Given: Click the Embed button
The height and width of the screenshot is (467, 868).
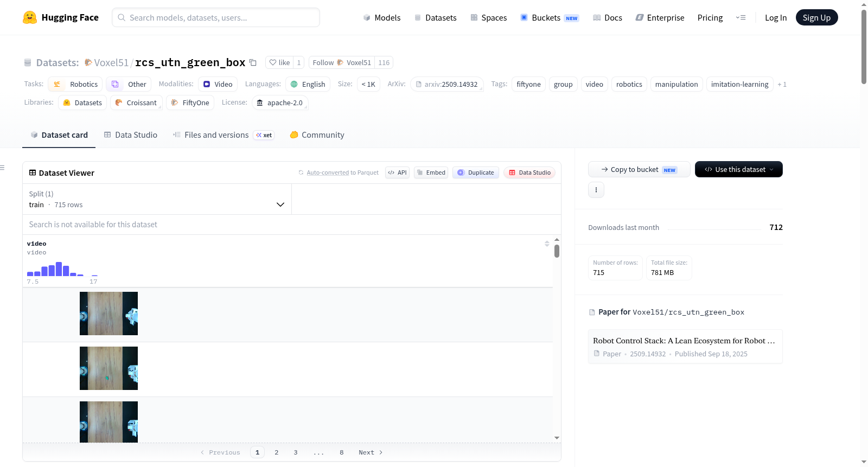Looking at the screenshot, I should point(431,172).
